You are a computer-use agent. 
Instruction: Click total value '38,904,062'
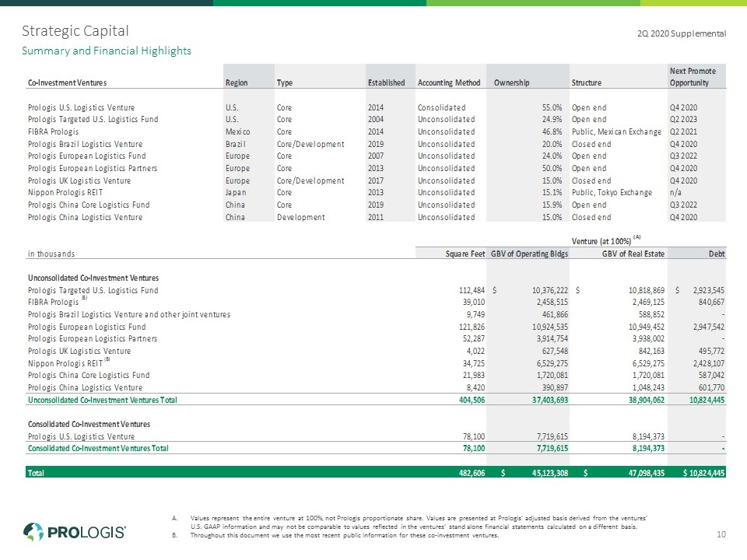tap(647, 401)
